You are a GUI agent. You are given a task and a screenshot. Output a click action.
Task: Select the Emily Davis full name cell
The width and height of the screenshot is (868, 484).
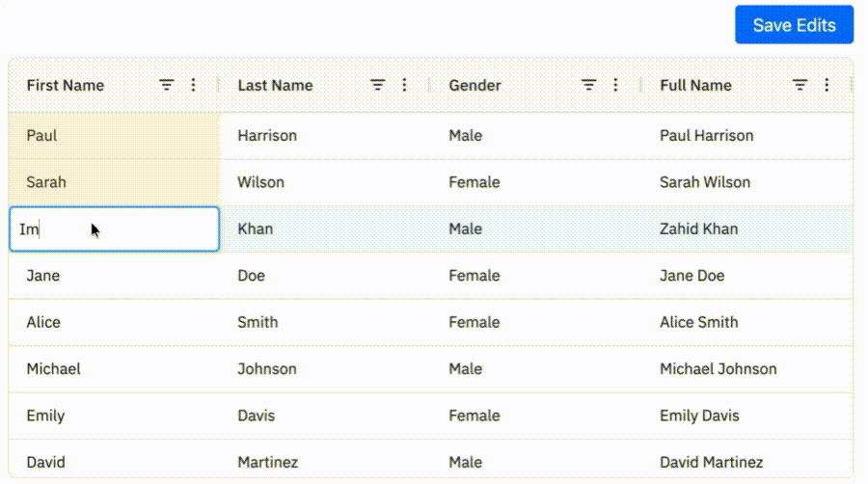tap(747, 416)
